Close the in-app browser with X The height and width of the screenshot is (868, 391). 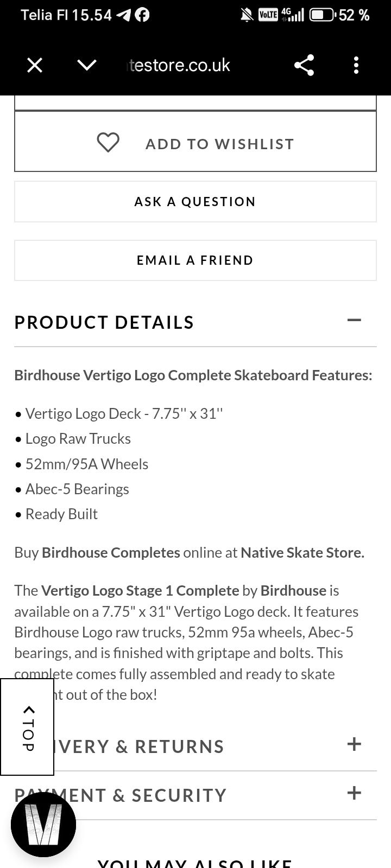35,65
